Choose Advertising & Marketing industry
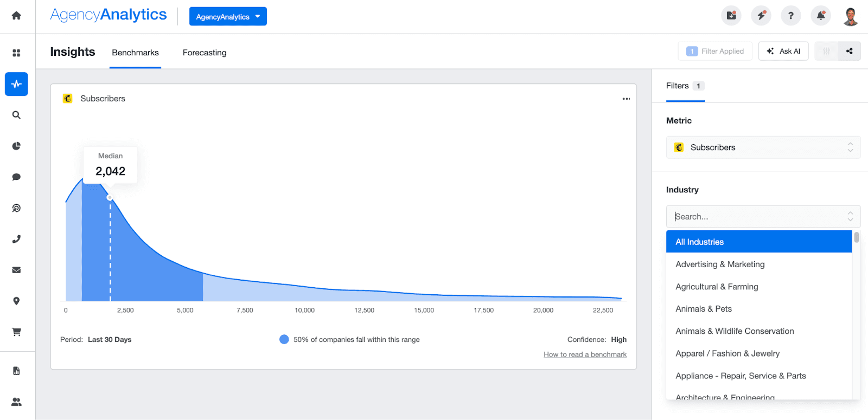The image size is (868, 420). [x=759, y=264]
